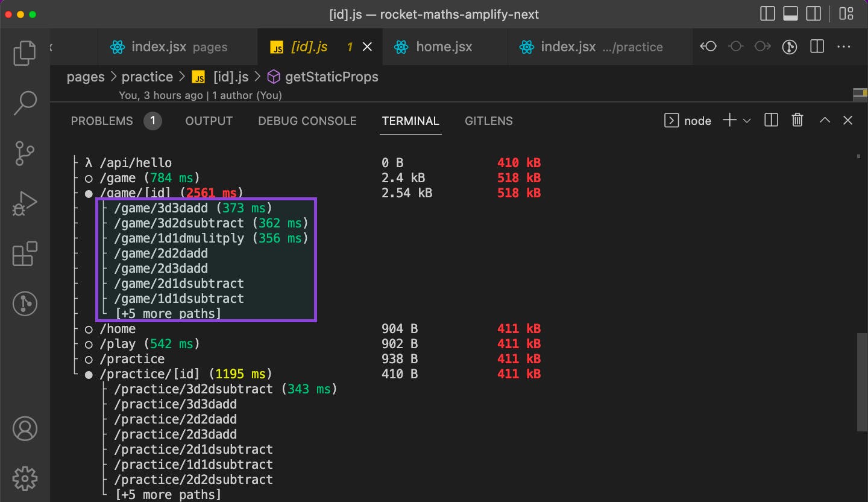Click the 410 kB red value for /api/hello
The image size is (868, 502).
click(x=519, y=163)
